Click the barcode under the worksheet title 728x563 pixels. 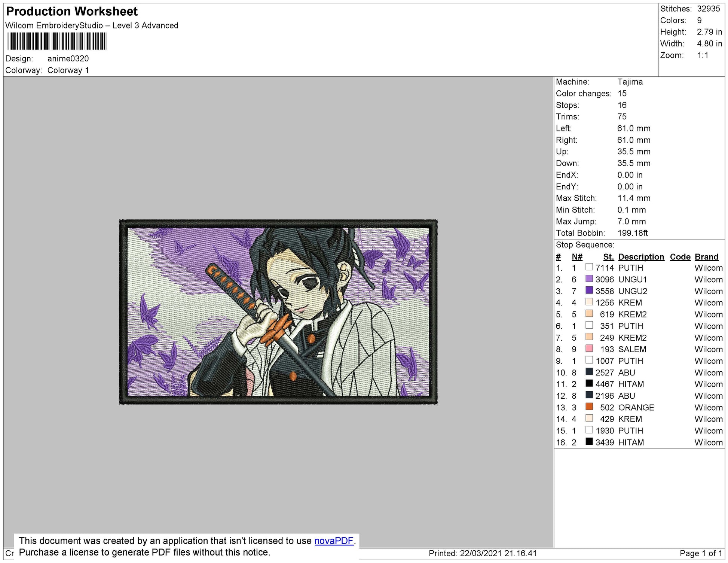[x=57, y=41]
